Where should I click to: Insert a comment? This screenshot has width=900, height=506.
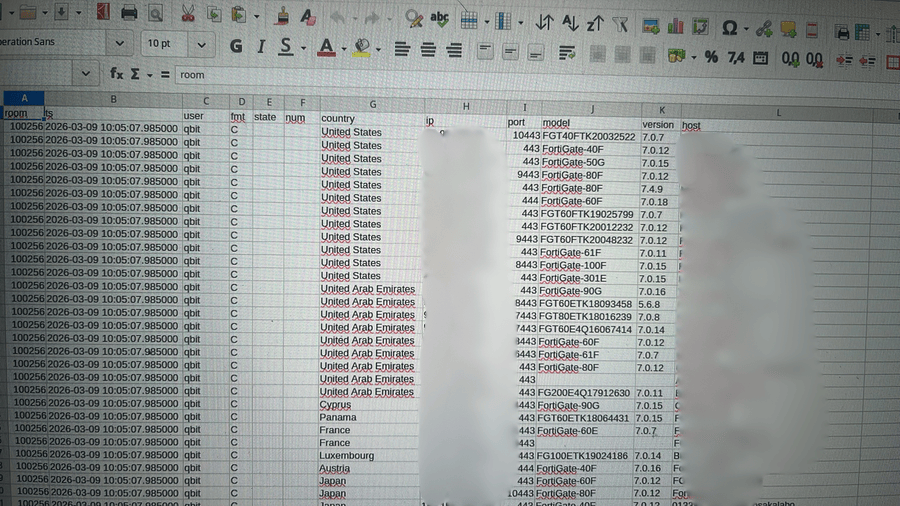point(788,29)
